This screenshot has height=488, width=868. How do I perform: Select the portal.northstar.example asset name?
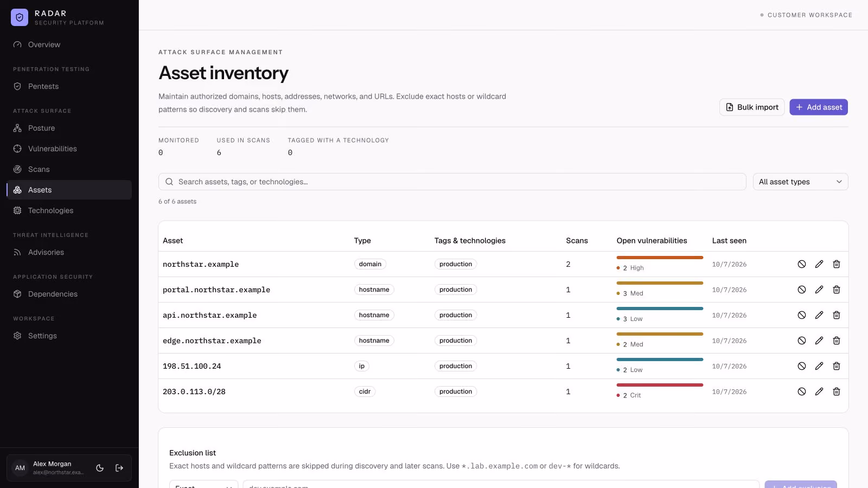coord(216,290)
